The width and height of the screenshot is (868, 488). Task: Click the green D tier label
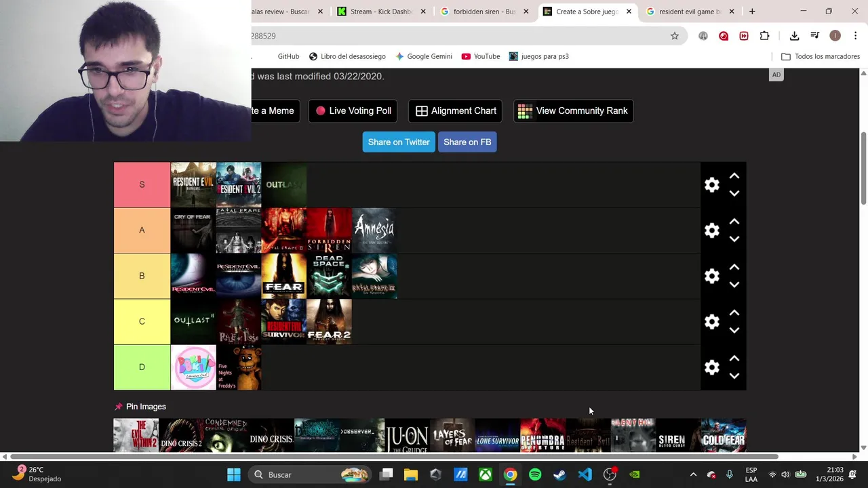pyautogui.click(x=142, y=367)
